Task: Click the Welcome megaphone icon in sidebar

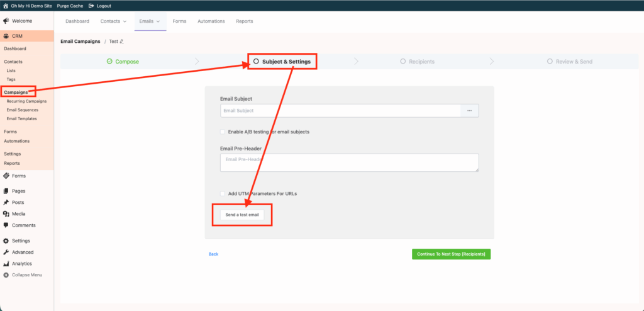Action: pos(6,21)
